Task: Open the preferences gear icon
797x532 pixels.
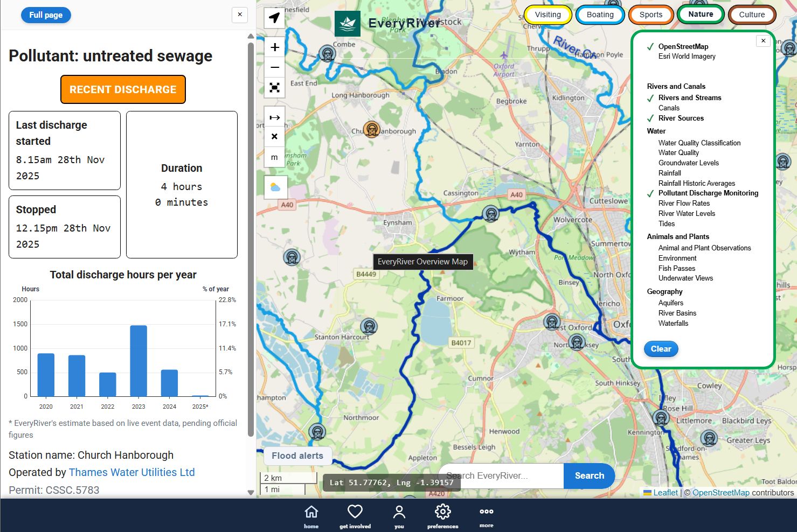Action: click(x=442, y=516)
